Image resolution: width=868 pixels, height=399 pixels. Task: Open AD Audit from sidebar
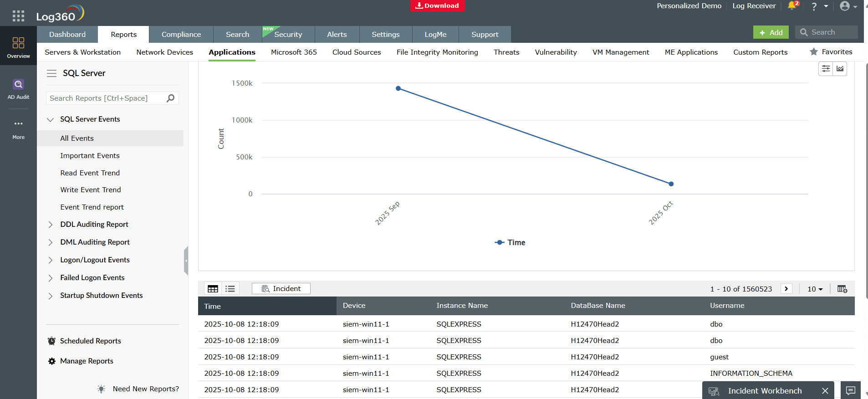pos(18,89)
